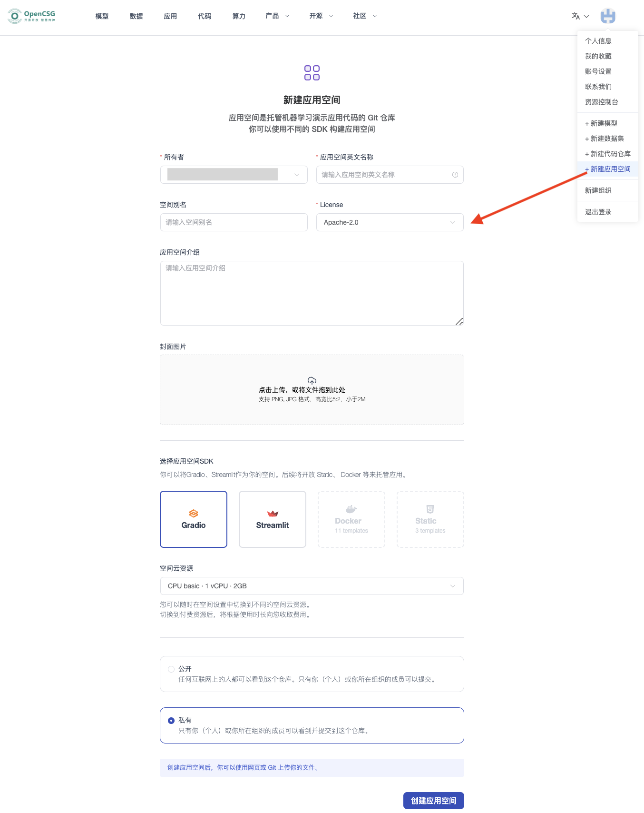Expand the 所有者 owner dropdown
The height and width of the screenshot is (813, 644).
234,175
